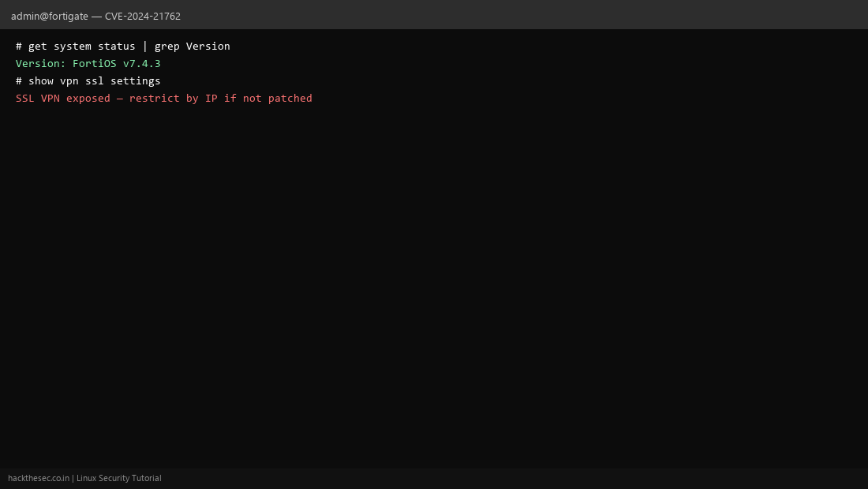Click 'SSL VPN exposed' red warning text

pos(62,99)
